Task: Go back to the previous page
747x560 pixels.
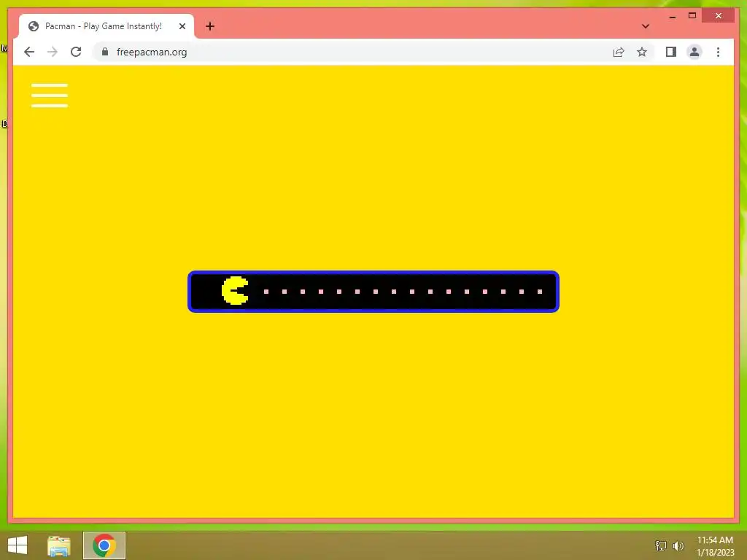Action: tap(29, 52)
